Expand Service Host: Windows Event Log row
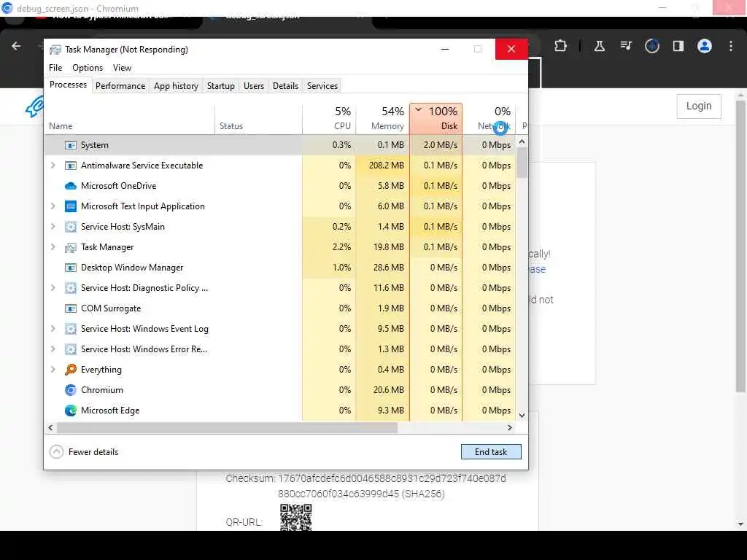The height and width of the screenshot is (560, 747). coord(53,329)
